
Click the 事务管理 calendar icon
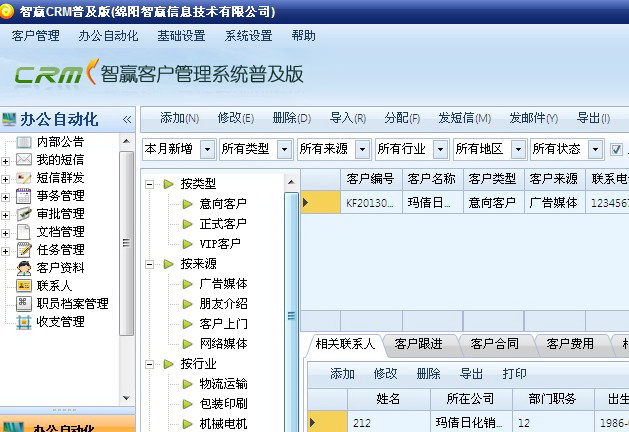(24, 196)
